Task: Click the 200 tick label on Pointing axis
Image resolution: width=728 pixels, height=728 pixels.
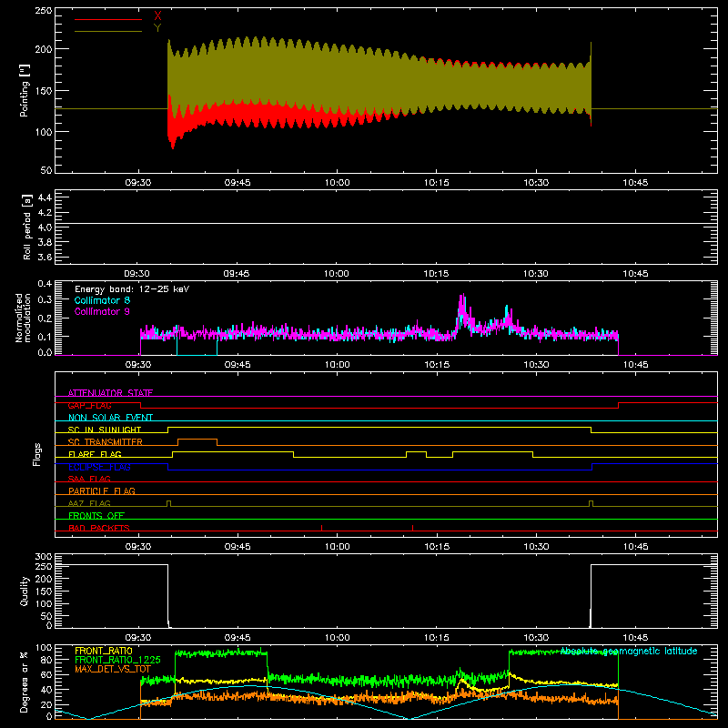Action: pyautogui.click(x=44, y=49)
